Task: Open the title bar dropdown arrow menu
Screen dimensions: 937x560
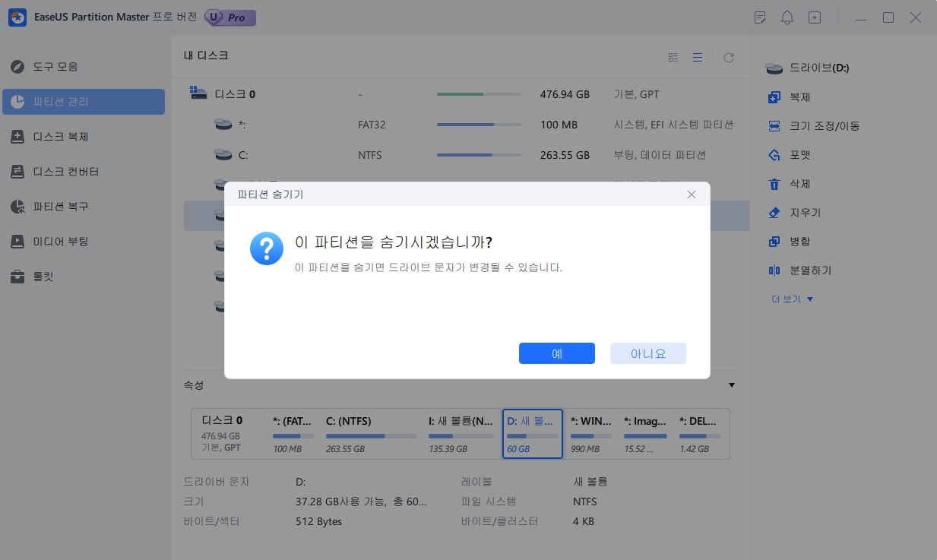Action: coord(815,17)
